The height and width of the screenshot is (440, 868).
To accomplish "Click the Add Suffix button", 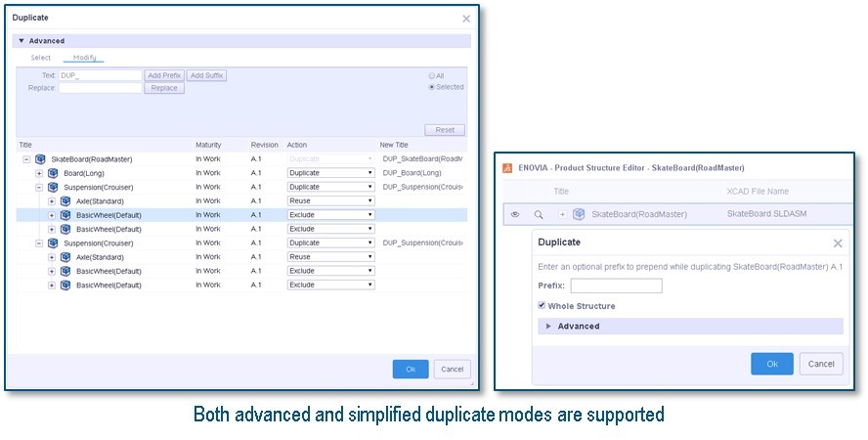I will click(206, 76).
